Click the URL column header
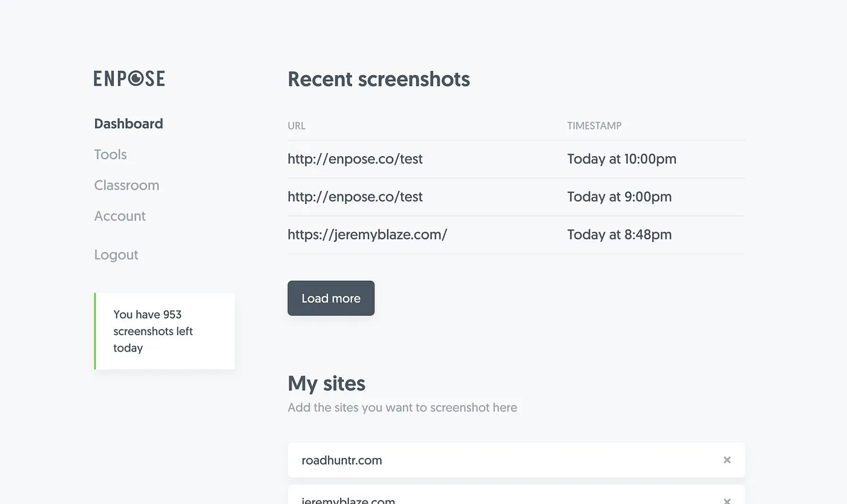The height and width of the screenshot is (504, 847). (296, 125)
